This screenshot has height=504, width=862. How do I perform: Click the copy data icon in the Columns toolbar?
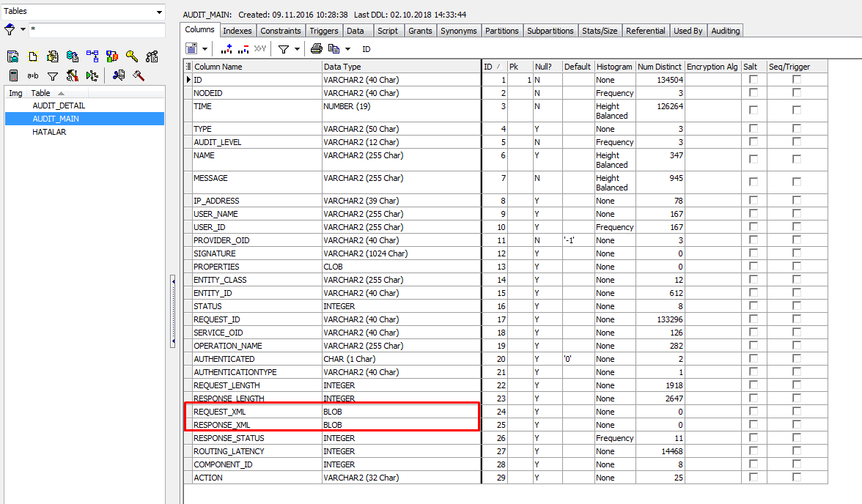[x=334, y=48]
